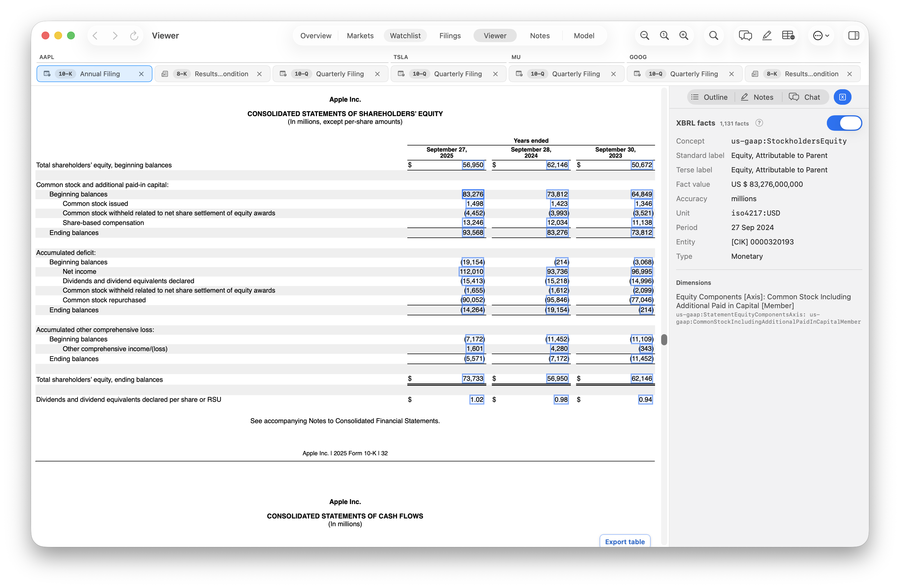Open the Notes tab in top navigation
900x588 pixels.
pyautogui.click(x=540, y=35)
